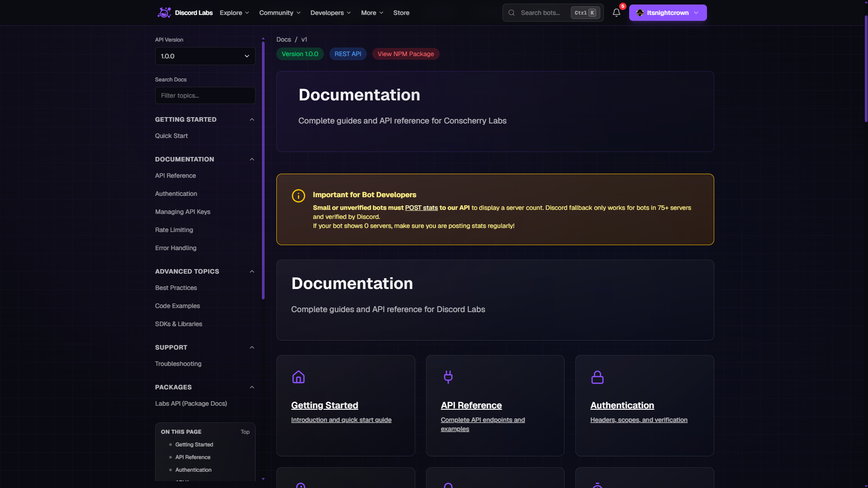The height and width of the screenshot is (488, 868).
Task: Open the Community menu
Action: [x=280, y=13]
